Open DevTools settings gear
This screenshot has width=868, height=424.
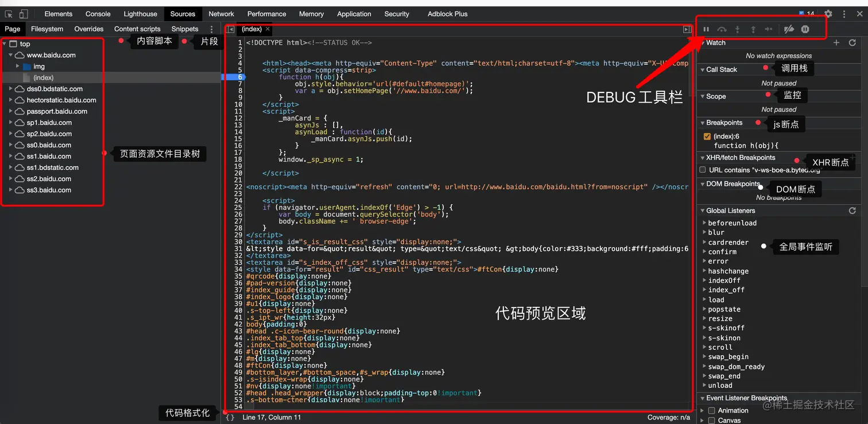click(x=828, y=14)
